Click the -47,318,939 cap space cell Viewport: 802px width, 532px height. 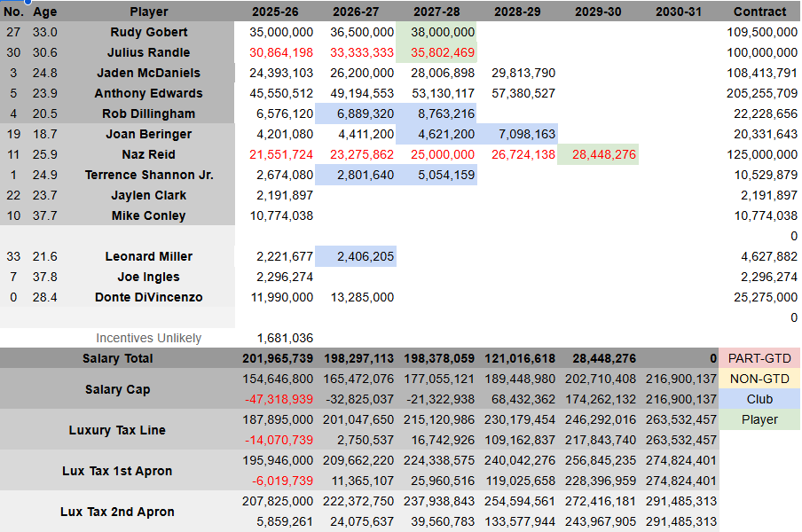[275, 399]
